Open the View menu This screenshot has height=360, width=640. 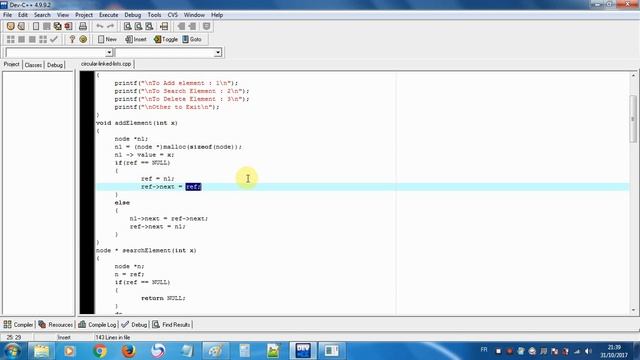pos(62,15)
